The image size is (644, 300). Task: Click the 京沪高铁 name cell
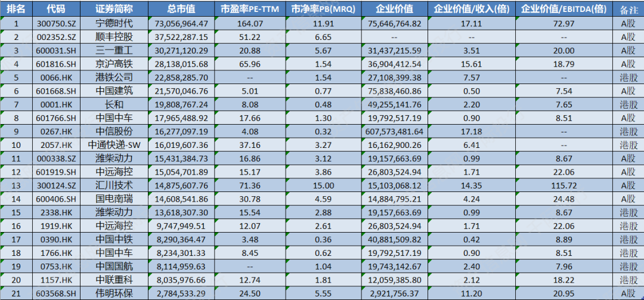[114, 64]
